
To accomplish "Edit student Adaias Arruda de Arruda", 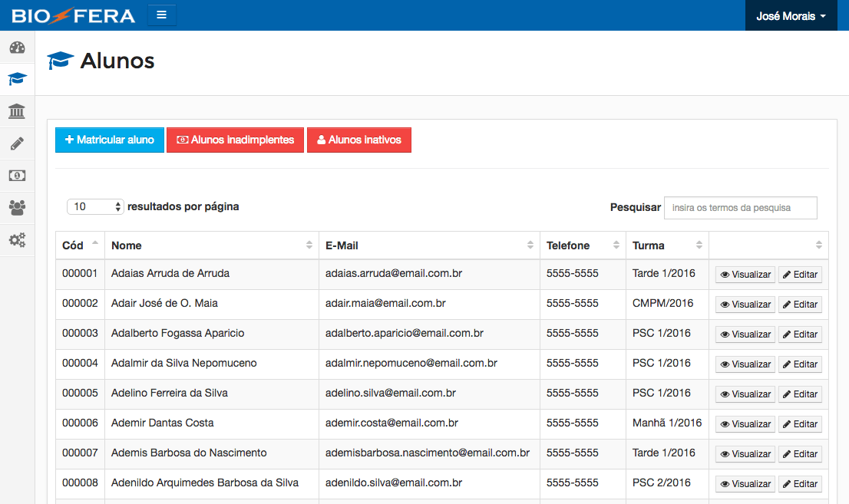I will click(x=800, y=275).
